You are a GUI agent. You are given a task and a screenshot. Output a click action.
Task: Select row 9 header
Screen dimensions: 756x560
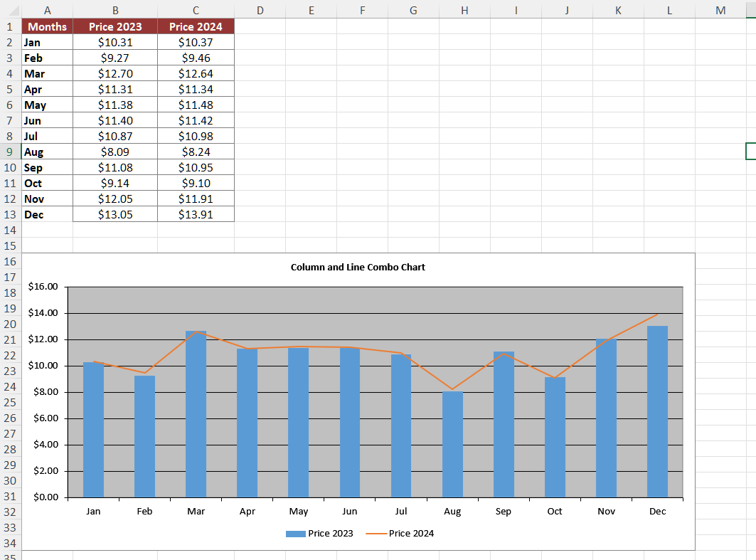pyautogui.click(x=10, y=152)
